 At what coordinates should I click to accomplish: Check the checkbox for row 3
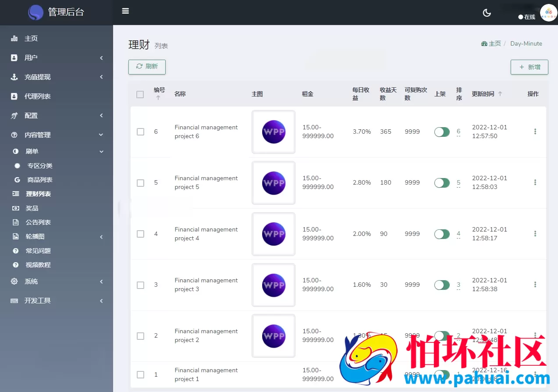(x=140, y=285)
